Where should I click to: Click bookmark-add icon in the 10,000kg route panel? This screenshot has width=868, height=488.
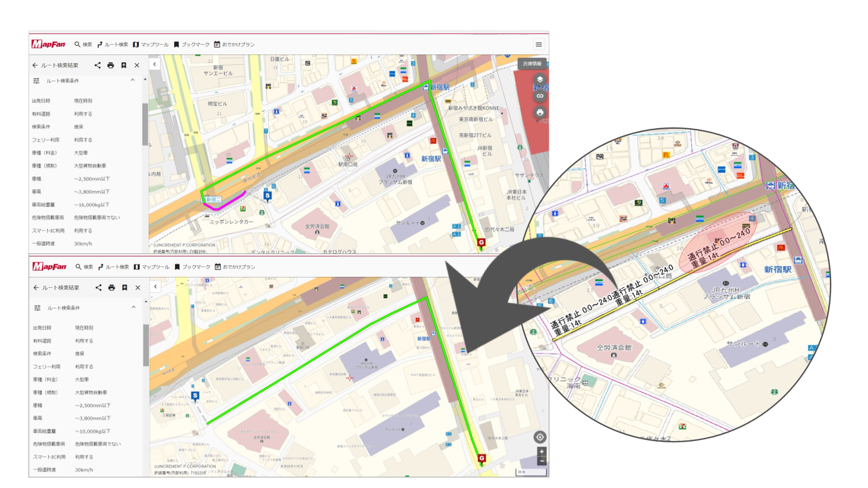point(125,288)
